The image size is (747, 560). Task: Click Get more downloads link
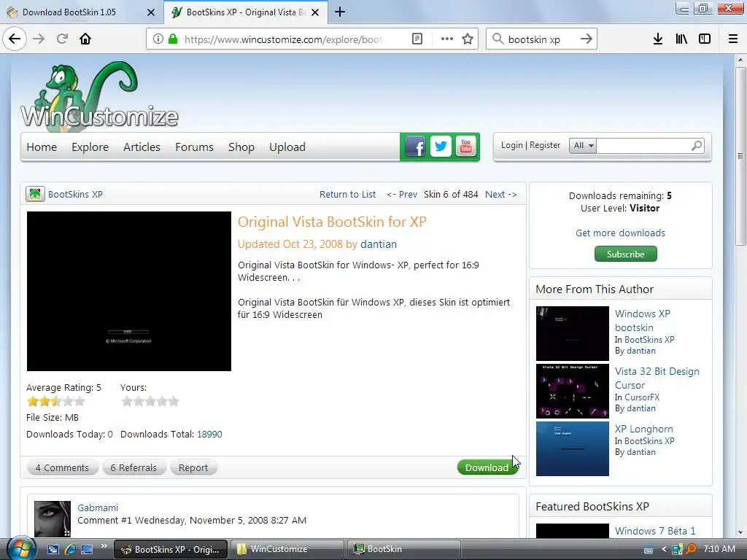point(620,233)
